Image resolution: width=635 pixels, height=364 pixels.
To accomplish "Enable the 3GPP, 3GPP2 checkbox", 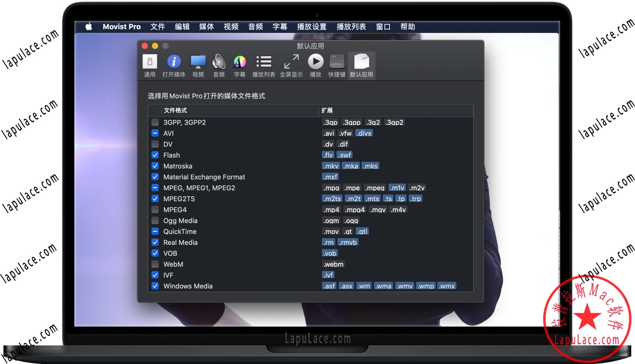I will 155,123.
